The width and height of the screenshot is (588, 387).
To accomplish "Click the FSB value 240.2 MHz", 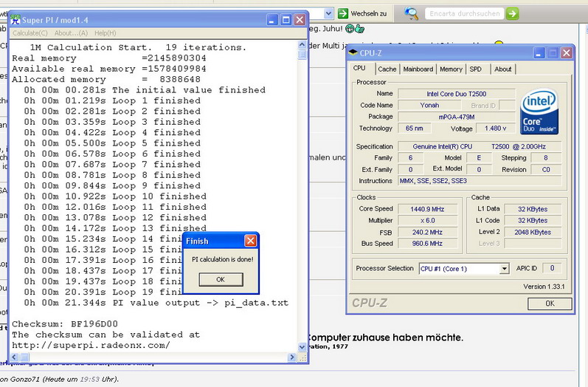I will click(x=427, y=232).
